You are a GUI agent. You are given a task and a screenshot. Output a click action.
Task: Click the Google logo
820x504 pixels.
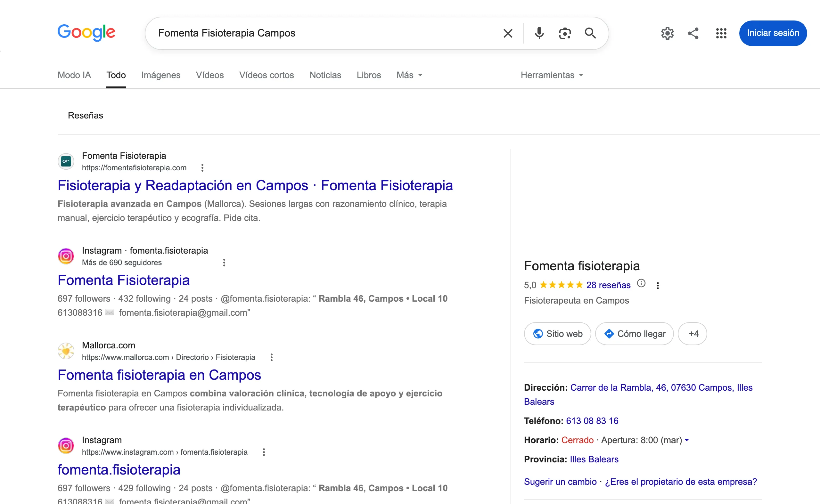(86, 32)
